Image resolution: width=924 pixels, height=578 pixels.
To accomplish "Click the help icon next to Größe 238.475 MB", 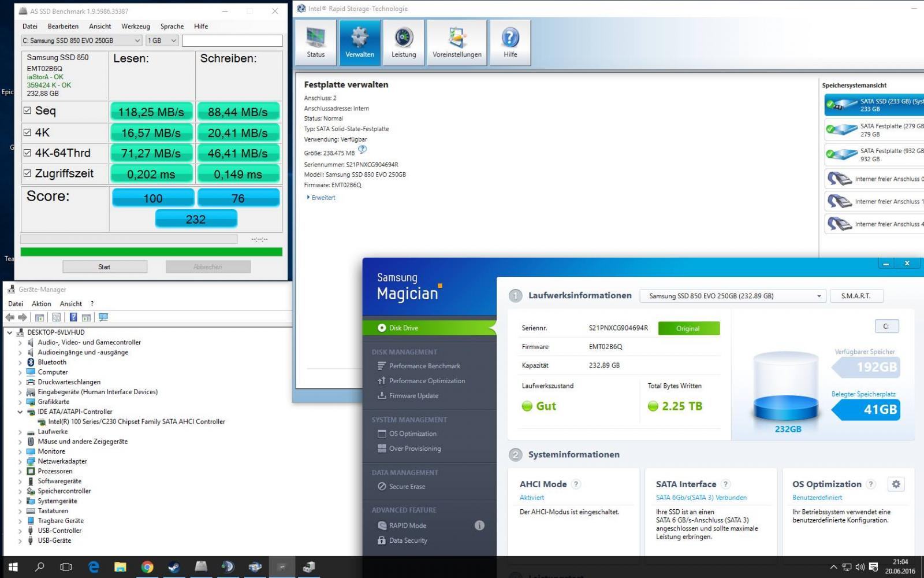I will point(362,150).
